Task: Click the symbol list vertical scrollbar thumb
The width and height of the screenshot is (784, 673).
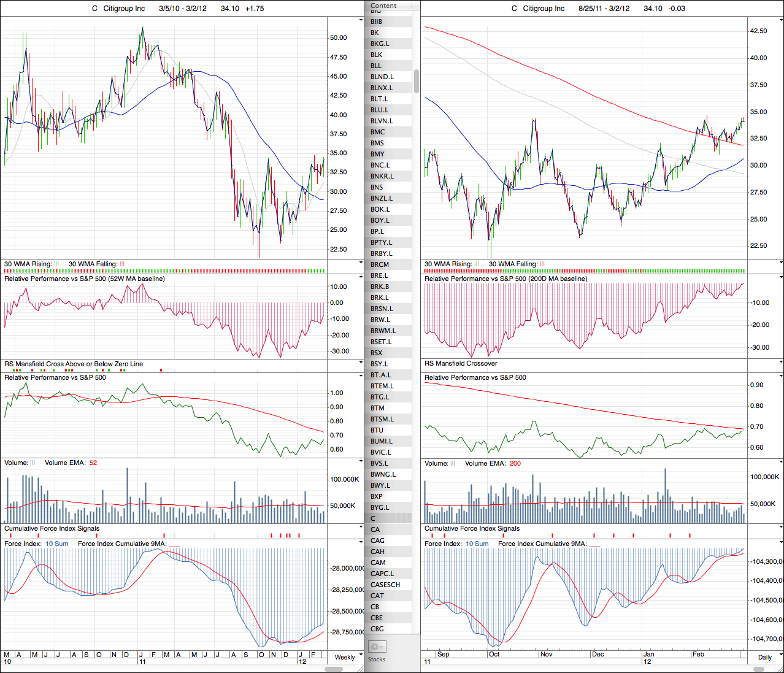Action: (417, 81)
